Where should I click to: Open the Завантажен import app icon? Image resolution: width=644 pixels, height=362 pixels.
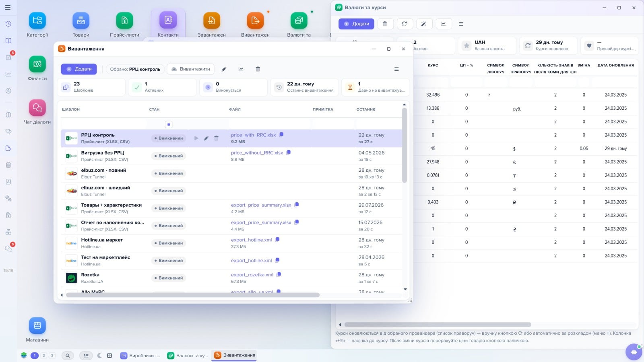212,21
